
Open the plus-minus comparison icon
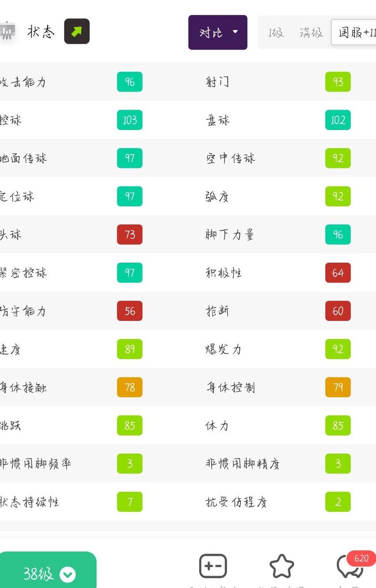[213, 566]
